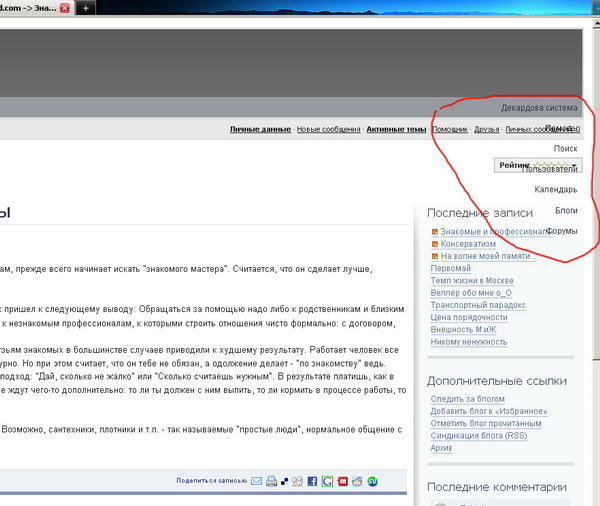Open Активные темы link
The height and width of the screenshot is (506, 600).
point(396,129)
